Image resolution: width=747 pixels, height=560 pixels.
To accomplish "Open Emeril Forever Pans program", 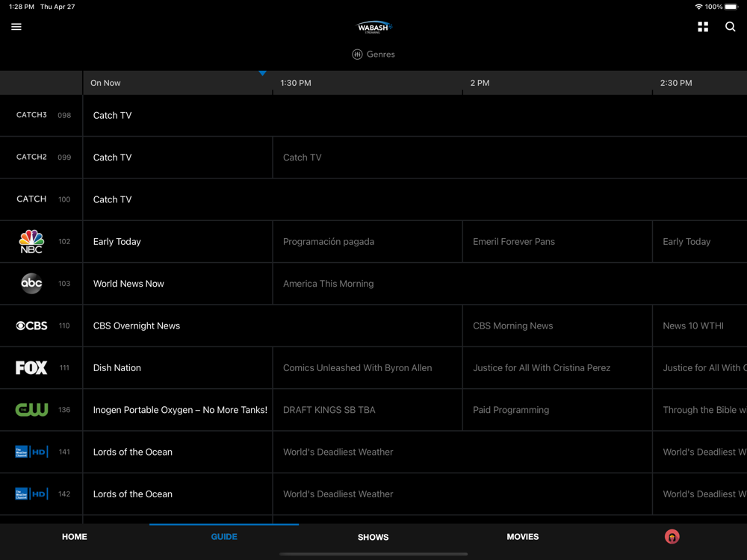I will [557, 241].
